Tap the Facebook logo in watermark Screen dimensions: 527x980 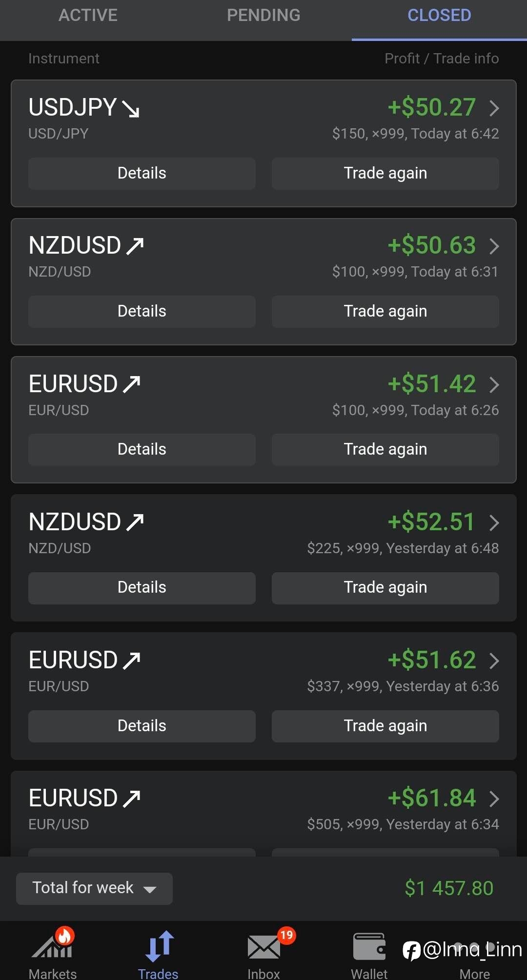click(x=411, y=950)
